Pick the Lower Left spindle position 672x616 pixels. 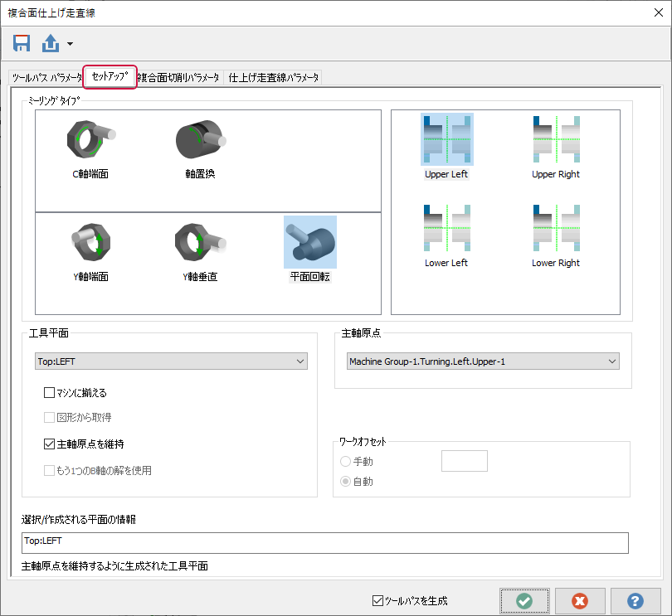tap(447, 228)
